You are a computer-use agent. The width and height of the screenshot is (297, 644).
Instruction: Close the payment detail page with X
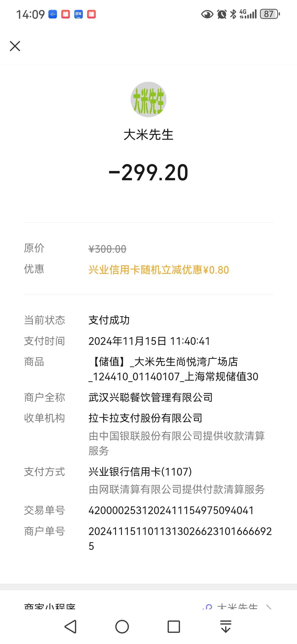15,46
